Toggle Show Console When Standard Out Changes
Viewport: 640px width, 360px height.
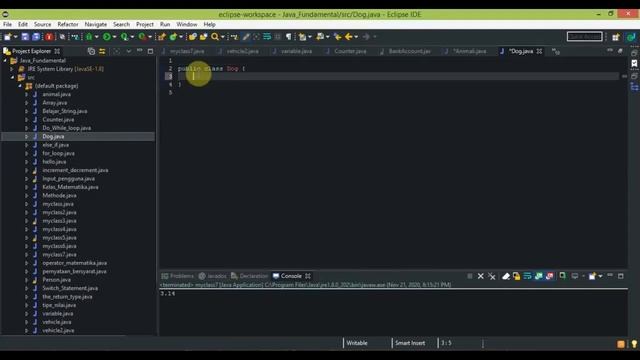click(538, 276)
